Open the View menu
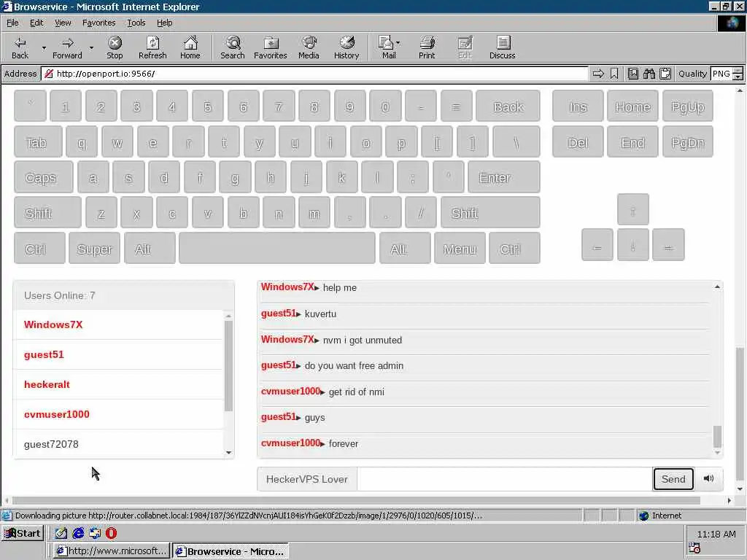 coord(63,23)
